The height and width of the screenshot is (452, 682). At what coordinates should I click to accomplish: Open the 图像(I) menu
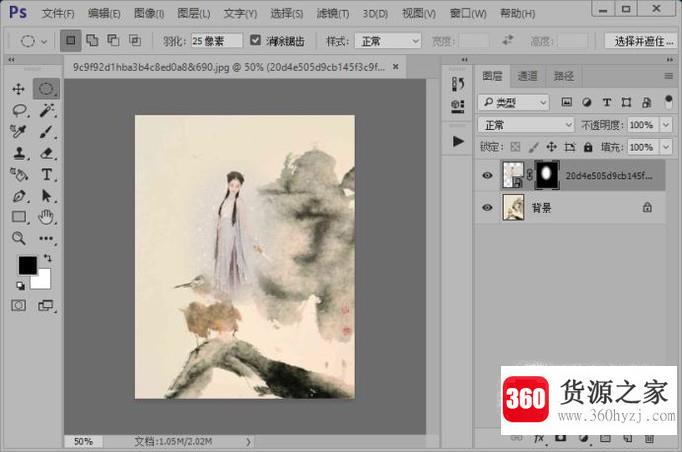coord(149,13)
